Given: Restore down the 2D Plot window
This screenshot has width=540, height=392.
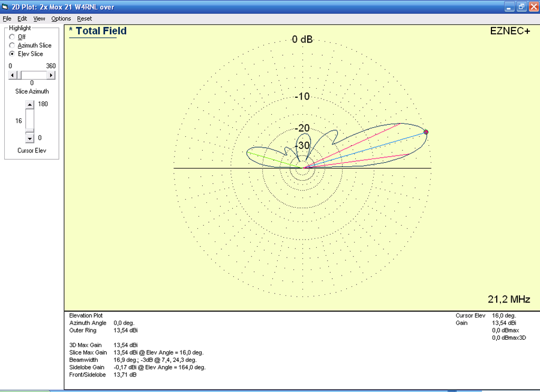Looking at the screenshot, I should (x=521, y=7).
